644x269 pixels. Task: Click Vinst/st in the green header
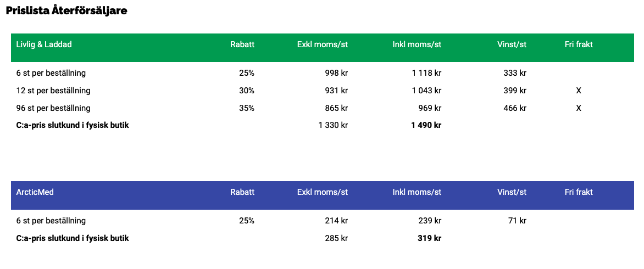point(512,44)
